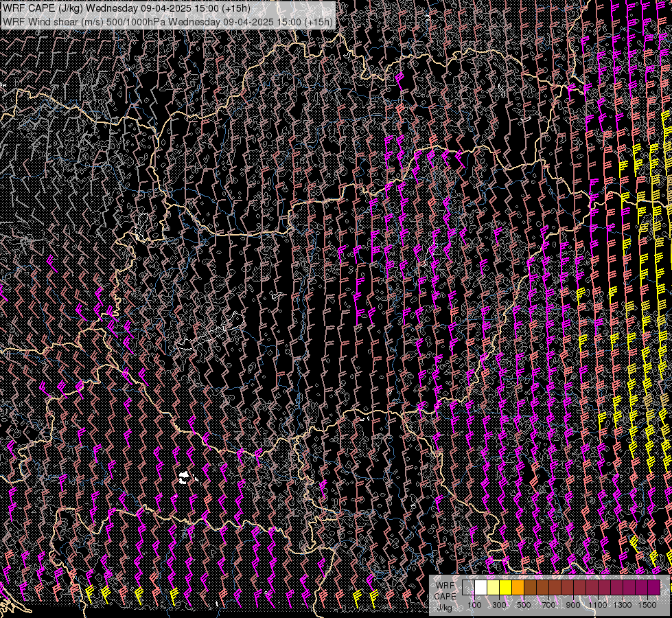Click the legend value 300
Image resolution: width=672 pixels, height=618 pixels.
pos(499,605)
